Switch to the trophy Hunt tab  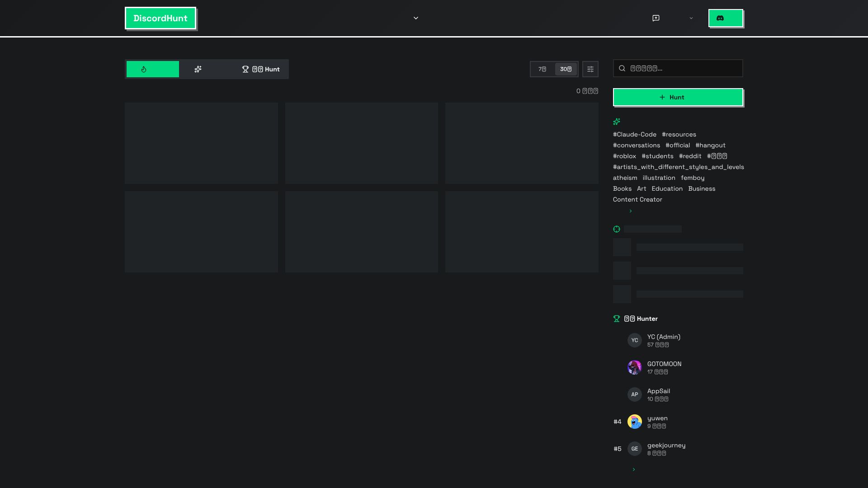tap(261, 69)
